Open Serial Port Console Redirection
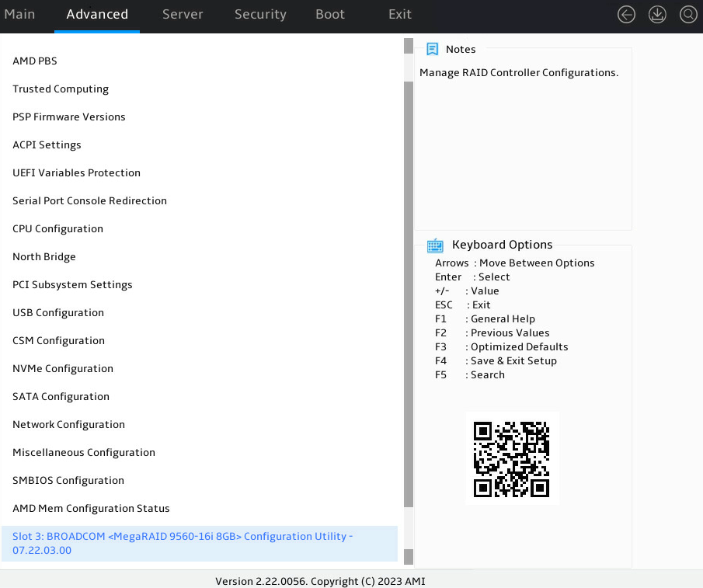 coord(89,200)
